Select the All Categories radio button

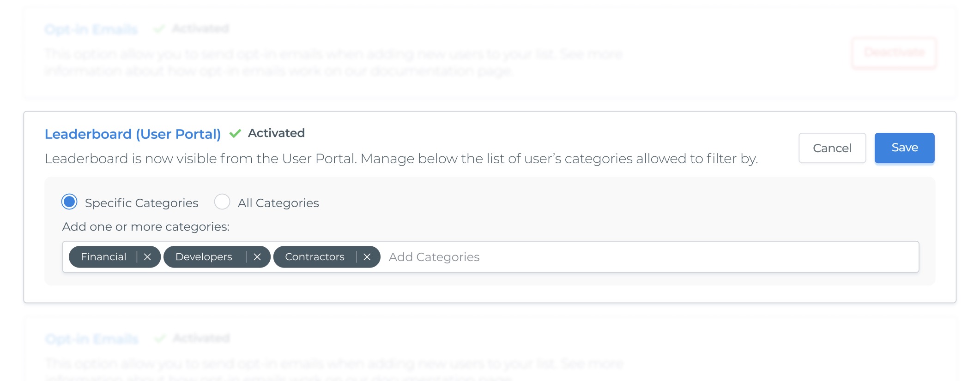coord(222,202)
